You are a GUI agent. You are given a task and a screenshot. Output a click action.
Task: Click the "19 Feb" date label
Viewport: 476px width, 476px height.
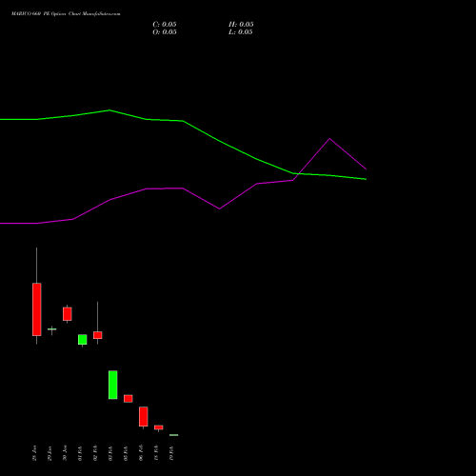point(171,453)
